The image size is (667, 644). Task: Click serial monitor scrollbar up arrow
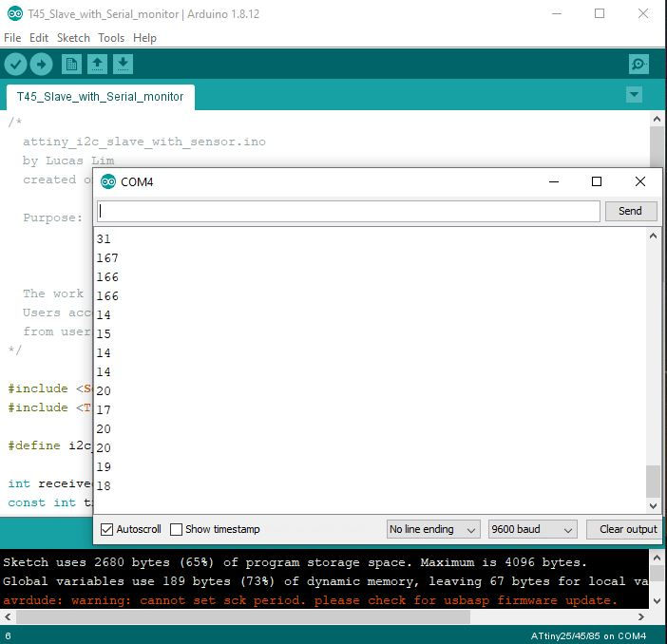653,236
